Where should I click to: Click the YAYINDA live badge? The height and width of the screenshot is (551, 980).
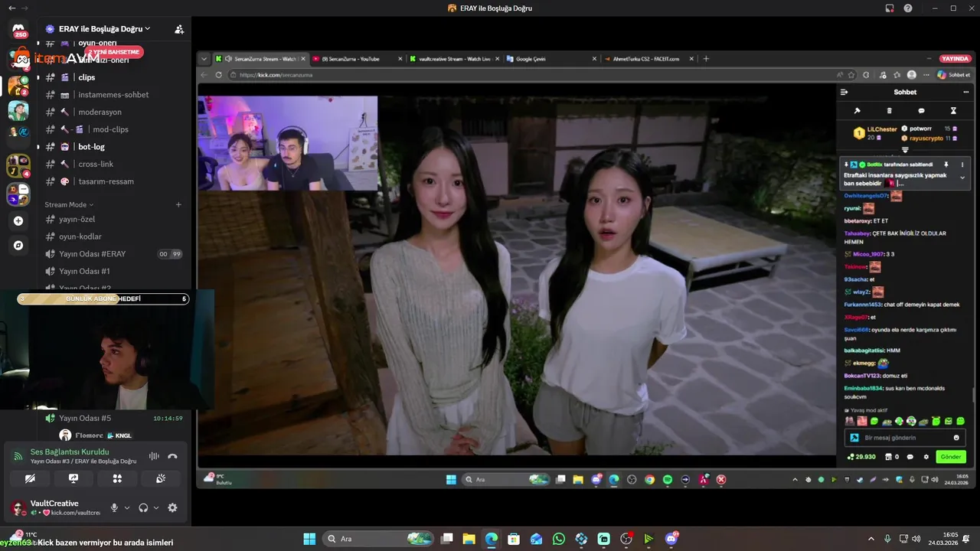coord(955,59)
